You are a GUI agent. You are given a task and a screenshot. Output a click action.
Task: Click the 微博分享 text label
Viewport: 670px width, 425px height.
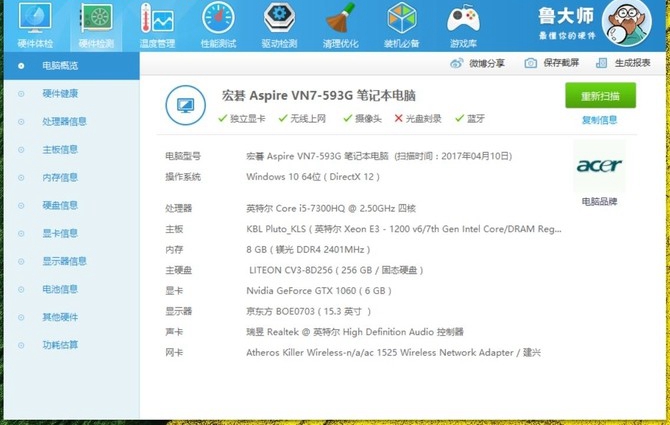tap(487, 63)
